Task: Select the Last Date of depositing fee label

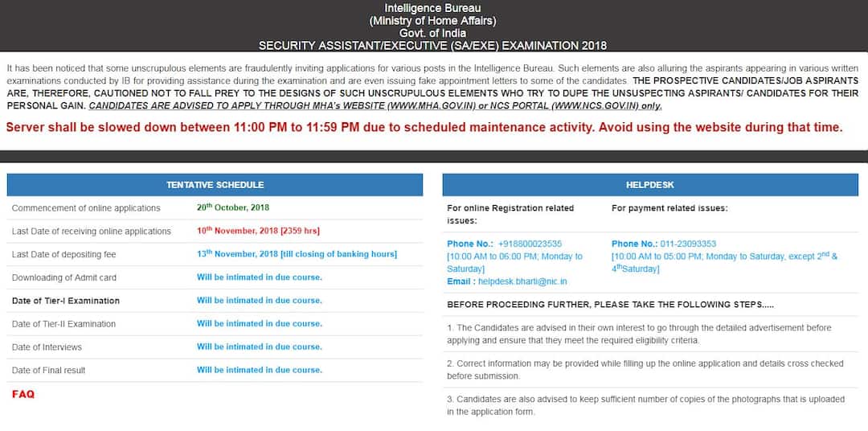Action: tap(64, 255)
